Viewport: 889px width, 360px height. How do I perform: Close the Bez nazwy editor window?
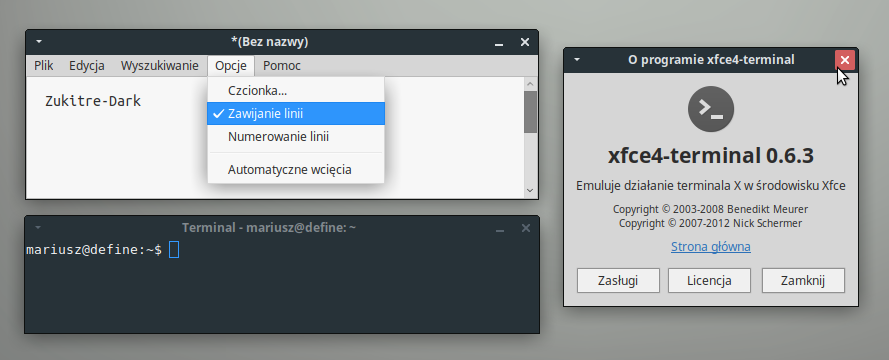525,42
